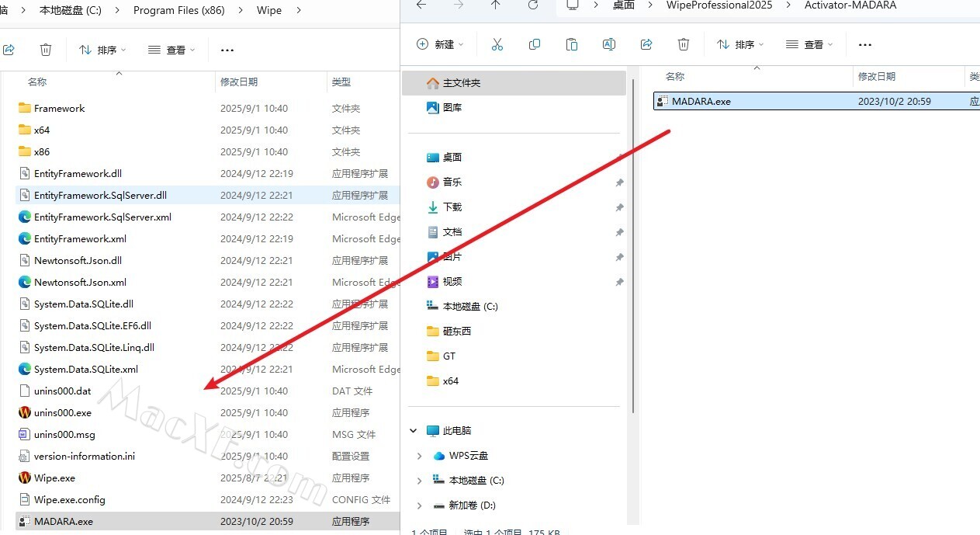Click the Cut scissors icon in right toolbar
This screenshot has width=980, height=535.
[x=497, y=44]
